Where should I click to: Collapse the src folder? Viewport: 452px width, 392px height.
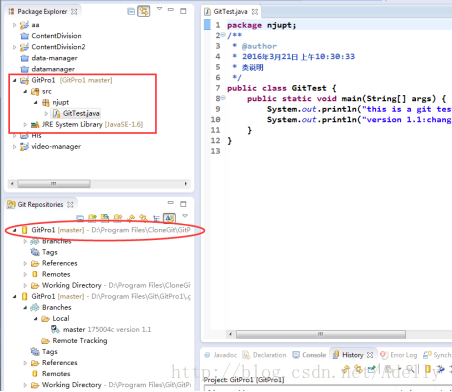coord(25,91)
